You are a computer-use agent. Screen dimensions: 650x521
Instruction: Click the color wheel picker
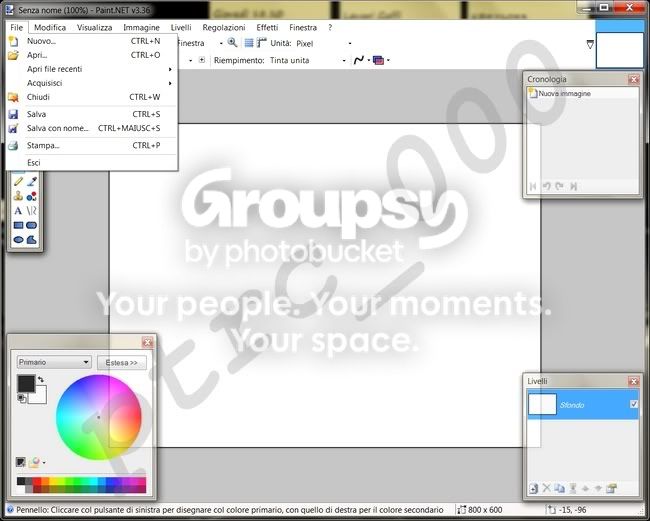pos(99,417)
